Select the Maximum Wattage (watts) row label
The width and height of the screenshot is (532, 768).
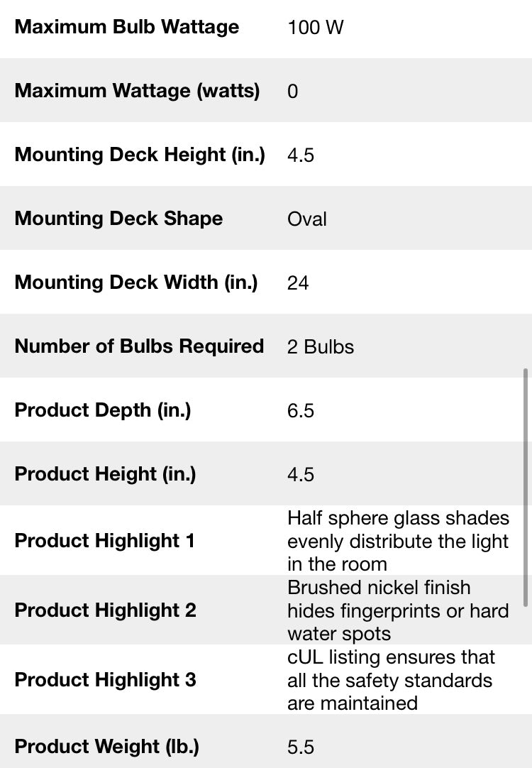tap(137, 91)
